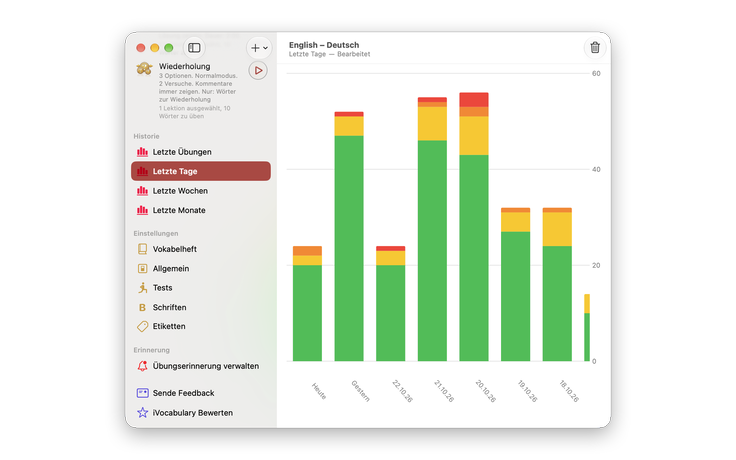Image resolution: width=736 pixels, height=460 pixels.
Task: Click the Sende Feedback message icon
Action: click(142, 393)
